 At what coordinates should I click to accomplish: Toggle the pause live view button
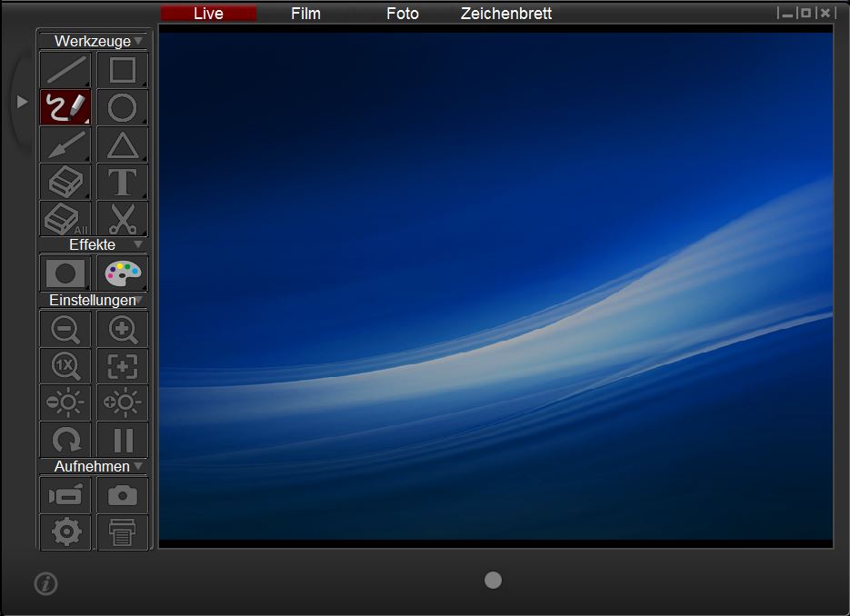tap(123, 441)
